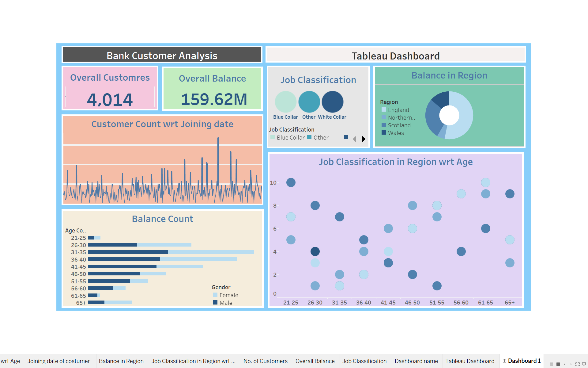Open the No. of Customers tab
This screenshot has height=368, width=588.
[x=266, y=361]
